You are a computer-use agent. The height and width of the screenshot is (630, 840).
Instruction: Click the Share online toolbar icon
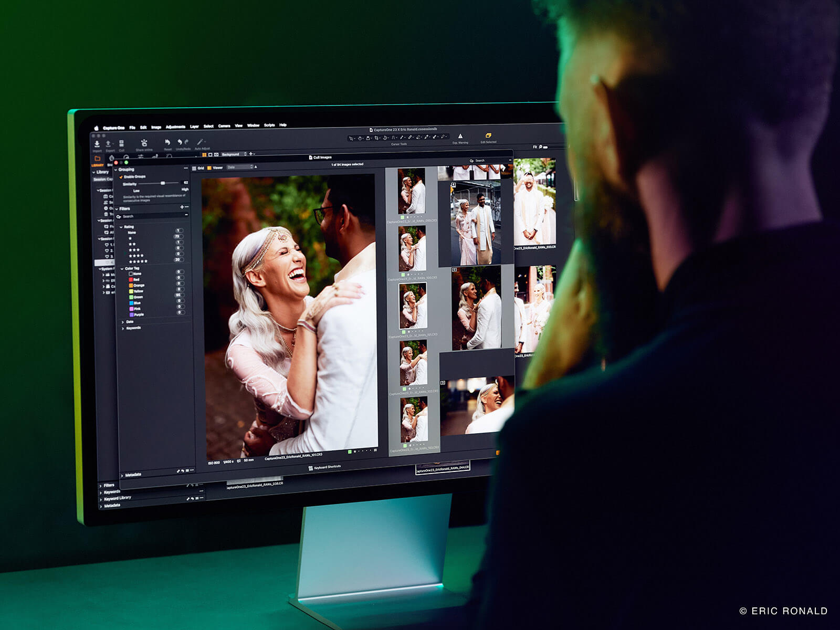coord(144,143)
